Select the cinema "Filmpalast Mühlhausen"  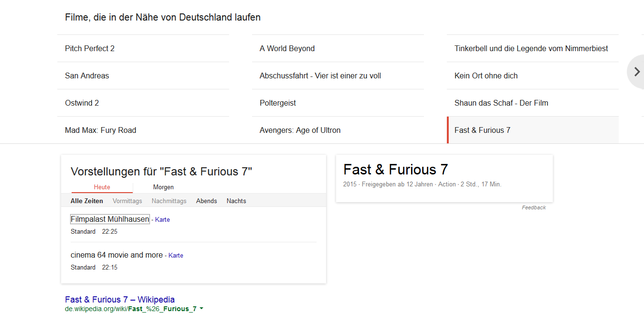click(109, 218)
